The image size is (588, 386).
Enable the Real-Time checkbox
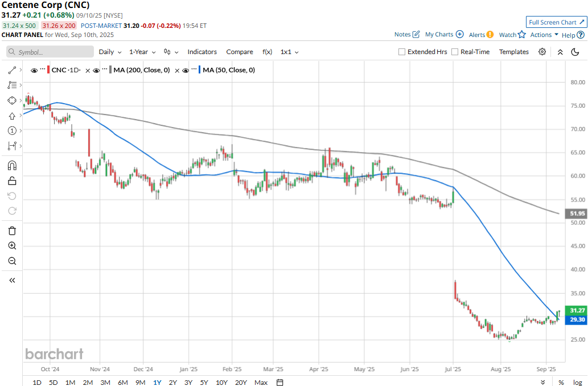(x=454, y=52)
